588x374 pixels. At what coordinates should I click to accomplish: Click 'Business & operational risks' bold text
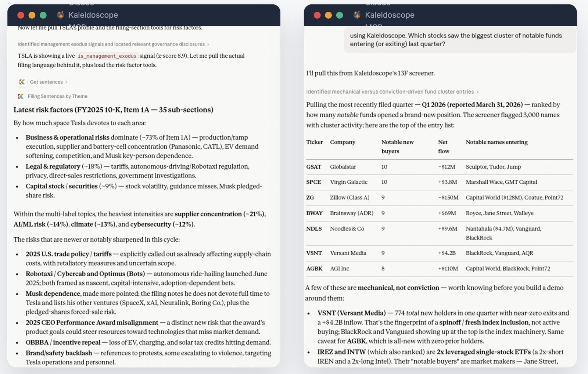pyautogui.click(x=68, y=137)
